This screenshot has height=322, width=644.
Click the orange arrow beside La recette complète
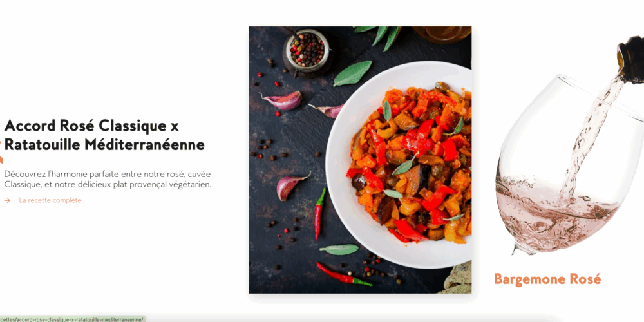7,200
